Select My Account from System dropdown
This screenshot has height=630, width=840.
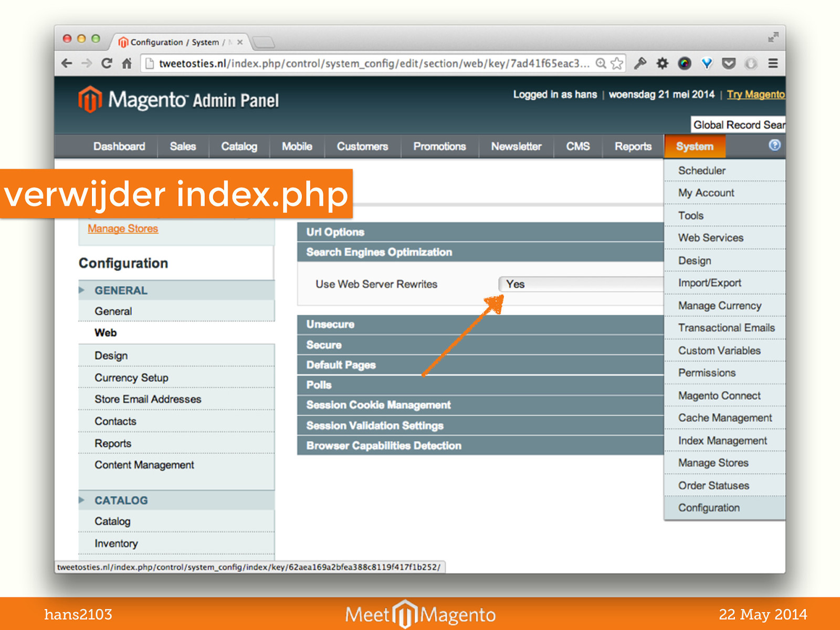(725, 193)
